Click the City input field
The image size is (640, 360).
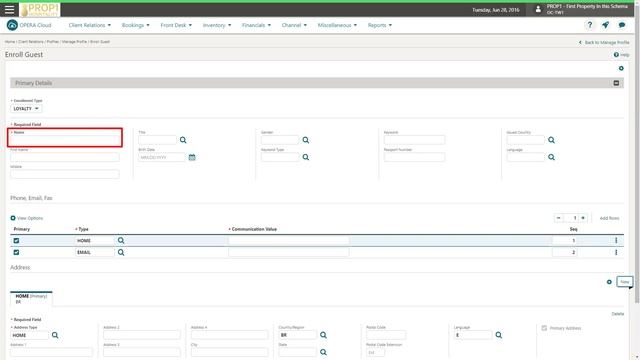coord(229,352)
